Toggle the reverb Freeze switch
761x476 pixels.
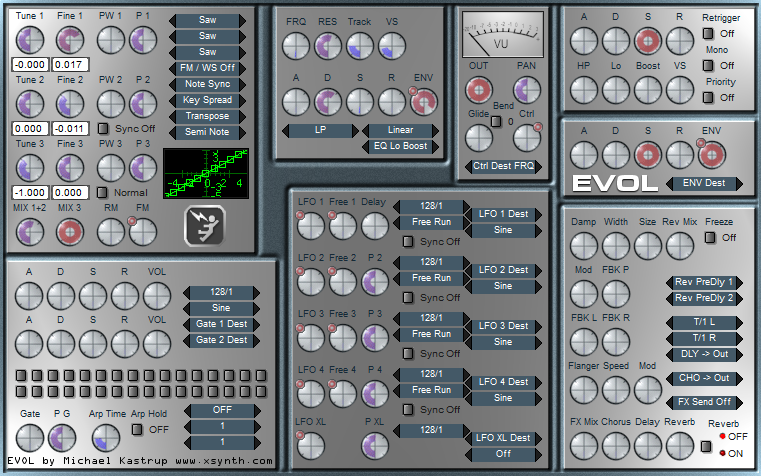pos(709,238)
